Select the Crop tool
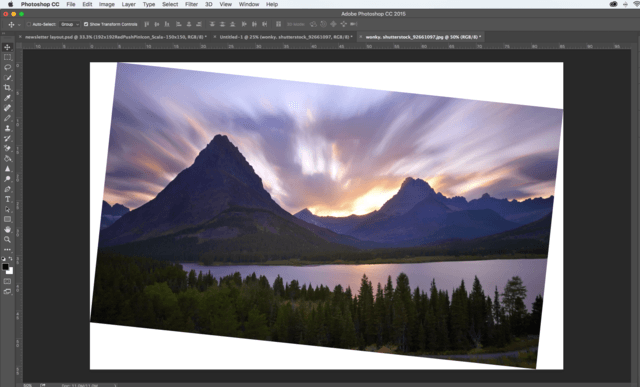Image resolution: width=640 pixels, height=387 pixels. [x=7, y=87]
